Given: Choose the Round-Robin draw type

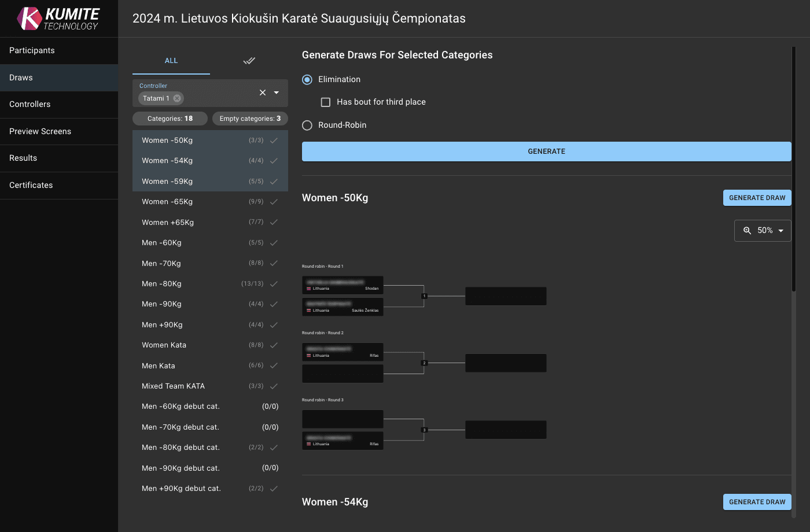Looking at the screenshot, I should (307, 125).
